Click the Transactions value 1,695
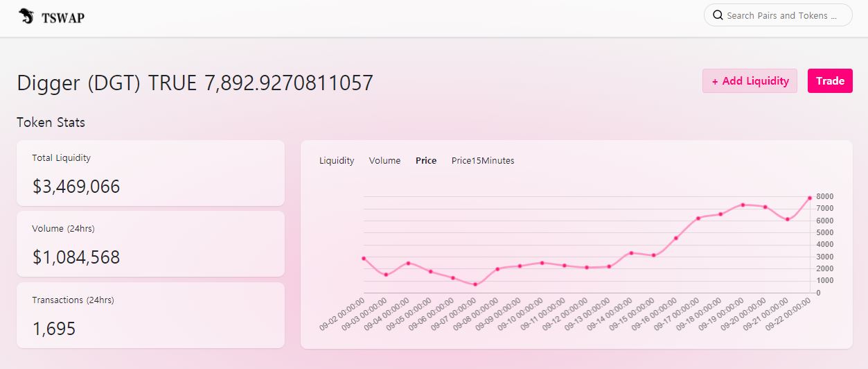The height and width of the screenshot is (369, 868). 54,329
